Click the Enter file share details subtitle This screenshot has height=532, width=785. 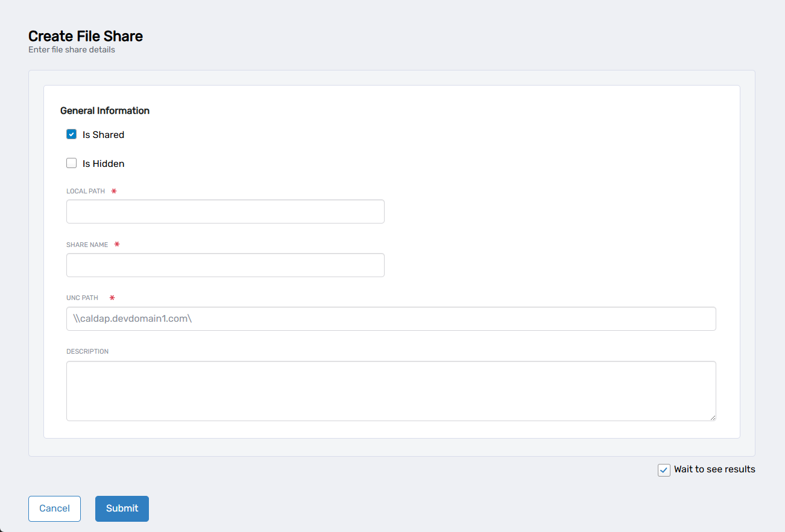pyautogui.click(x=71, y=49)
